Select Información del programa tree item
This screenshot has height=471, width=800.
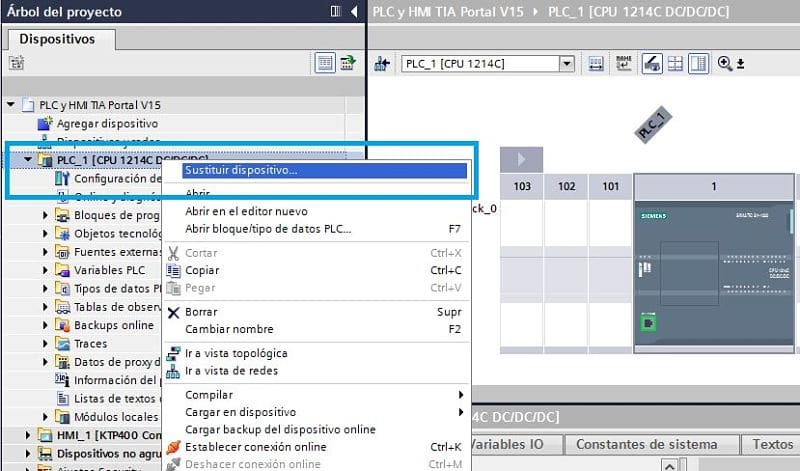117,381
